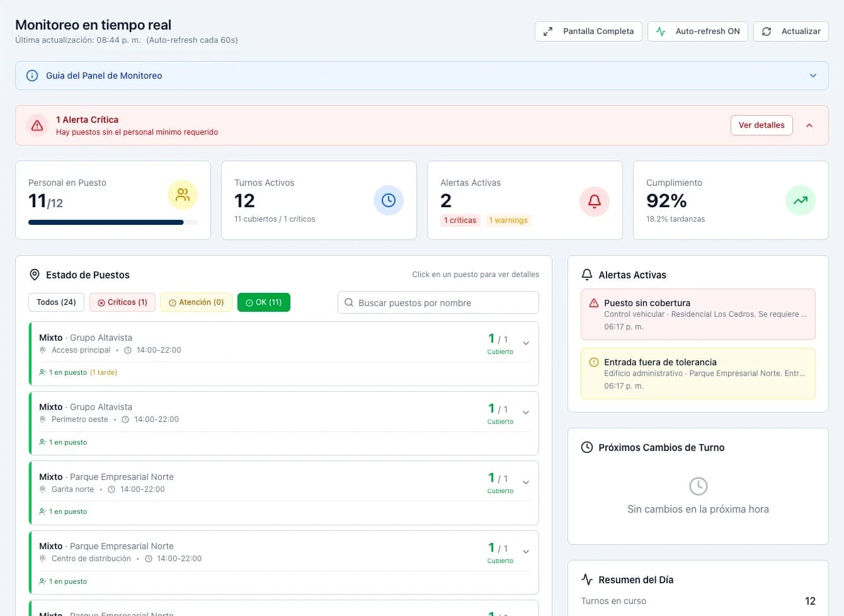Image resolution: width=844 pixels, height=616 pixels.
Task: Click the clock icon in Turnos Activos card
Action: click(389, 200)
